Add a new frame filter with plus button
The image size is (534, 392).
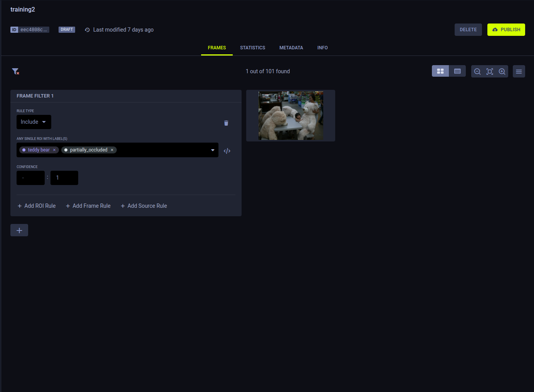[x=19, y=230]
